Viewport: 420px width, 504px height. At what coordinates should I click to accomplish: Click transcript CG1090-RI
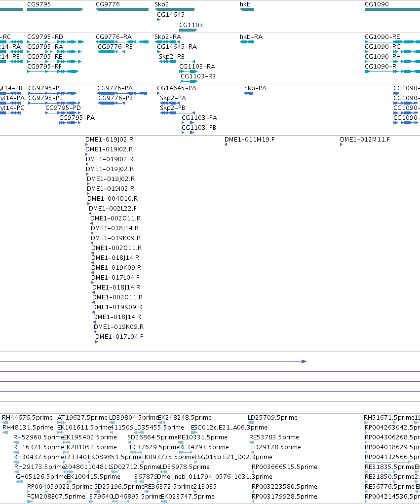click(381, 66)
